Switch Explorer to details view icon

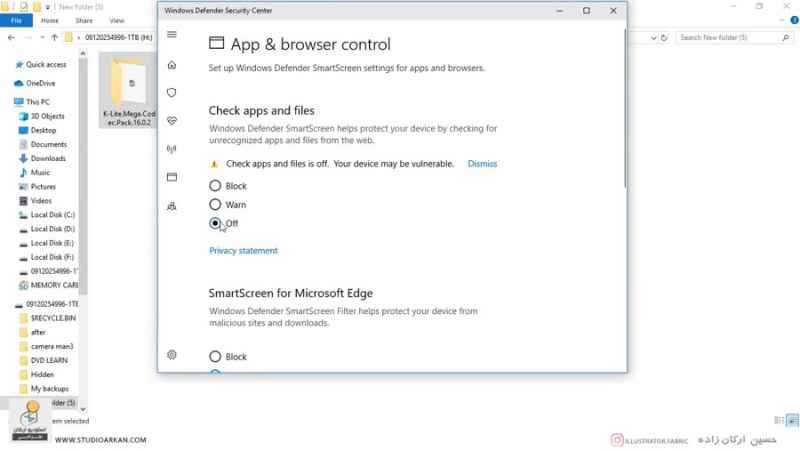(779, 420)
